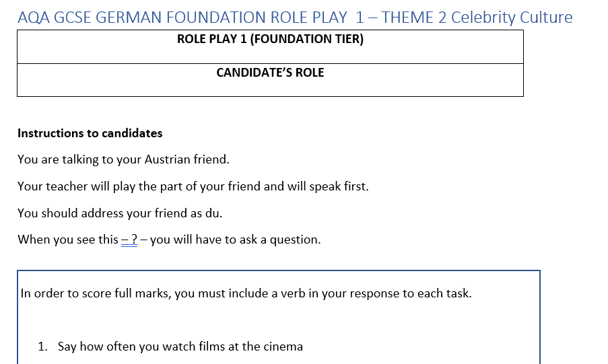Screen dimensions: 608x364
Task: Click the CANDIDATE'S ROLE table cell text
Action: coord(270,73)
